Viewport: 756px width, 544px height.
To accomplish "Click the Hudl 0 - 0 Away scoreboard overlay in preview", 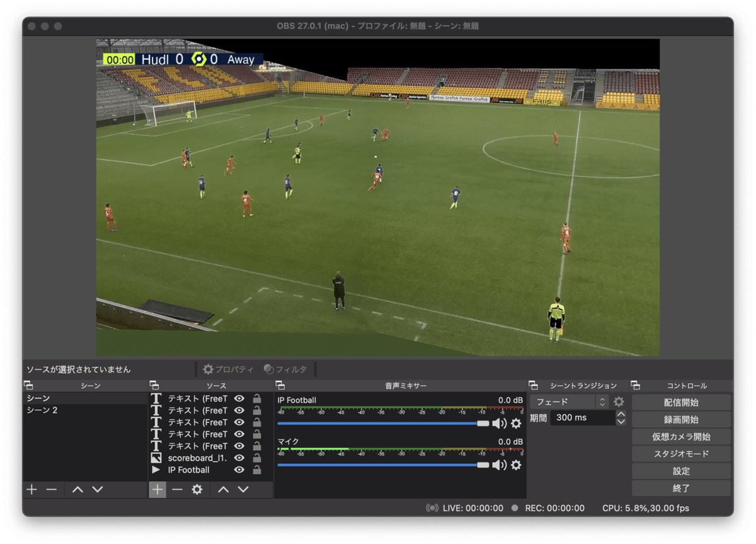I will coord(183,59).
